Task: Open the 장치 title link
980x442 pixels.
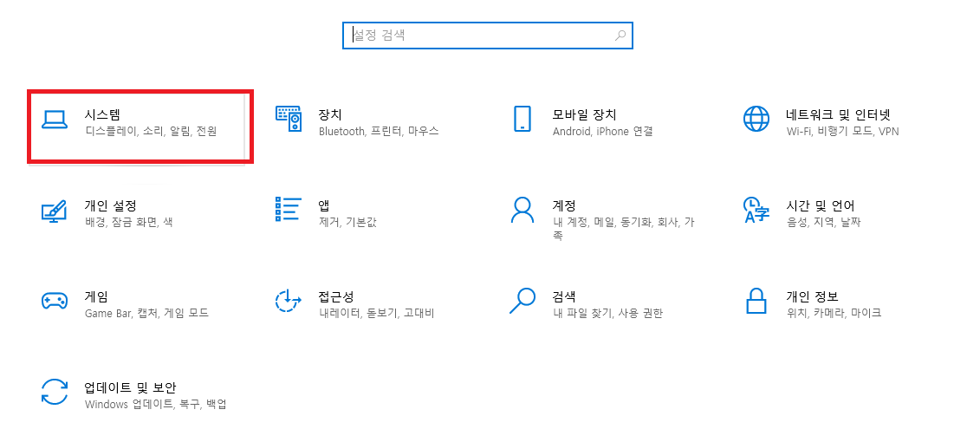Action: point(330,114)
